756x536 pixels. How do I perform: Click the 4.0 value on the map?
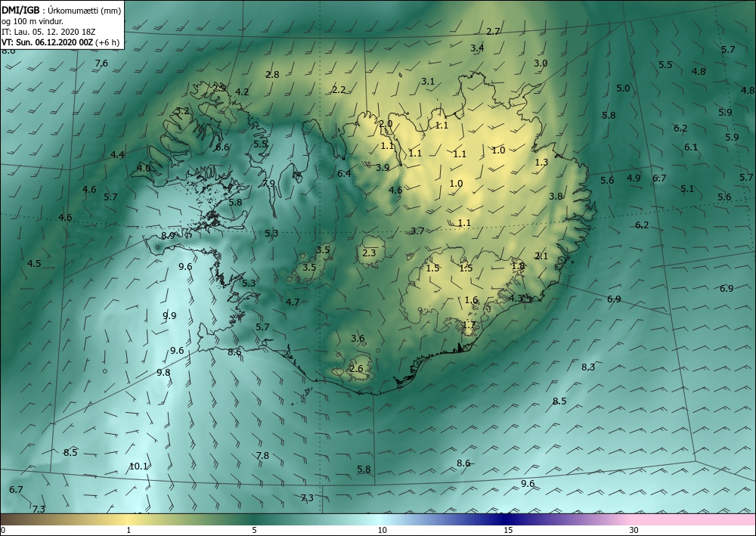(144, 169)
